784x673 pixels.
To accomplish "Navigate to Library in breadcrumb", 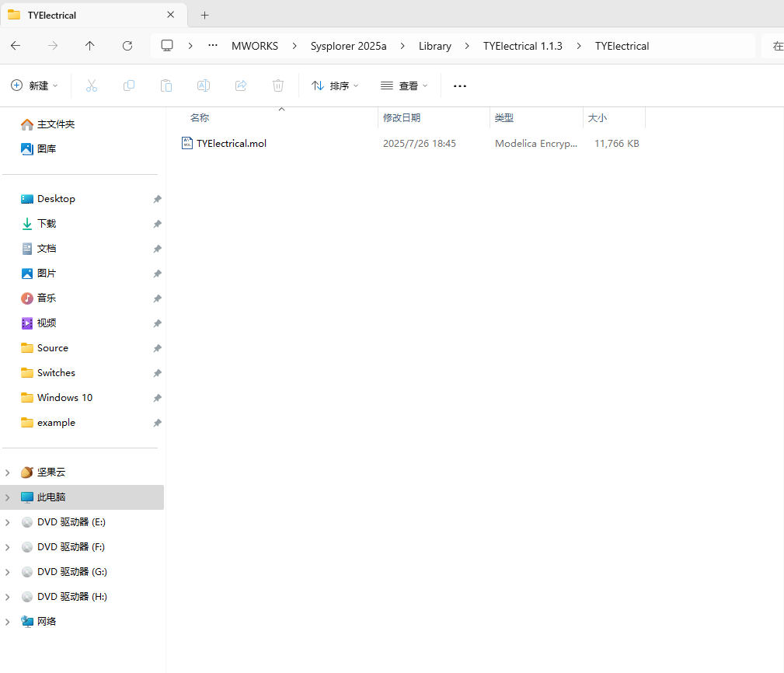I will [x=435, y=46].
